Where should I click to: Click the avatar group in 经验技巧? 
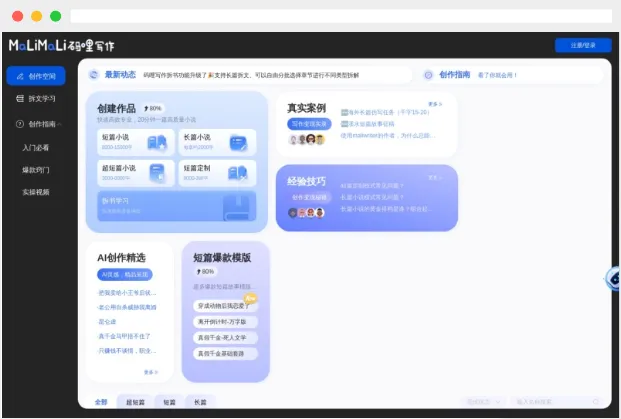307,213
